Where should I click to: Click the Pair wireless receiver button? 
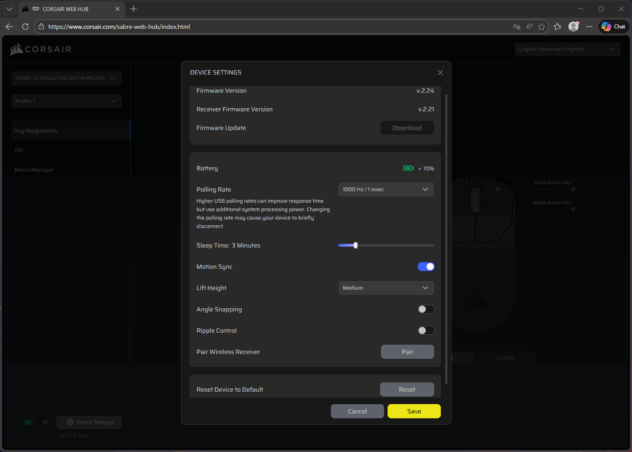407,352
